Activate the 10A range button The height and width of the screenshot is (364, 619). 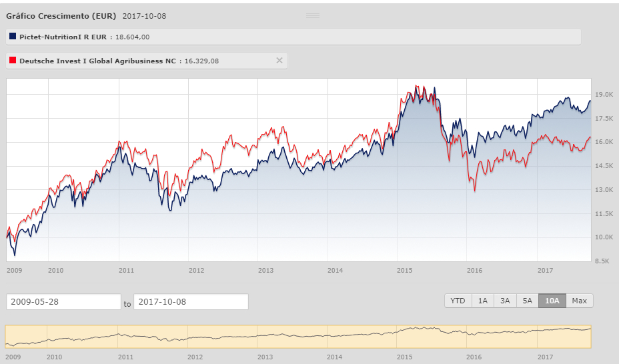552,301
